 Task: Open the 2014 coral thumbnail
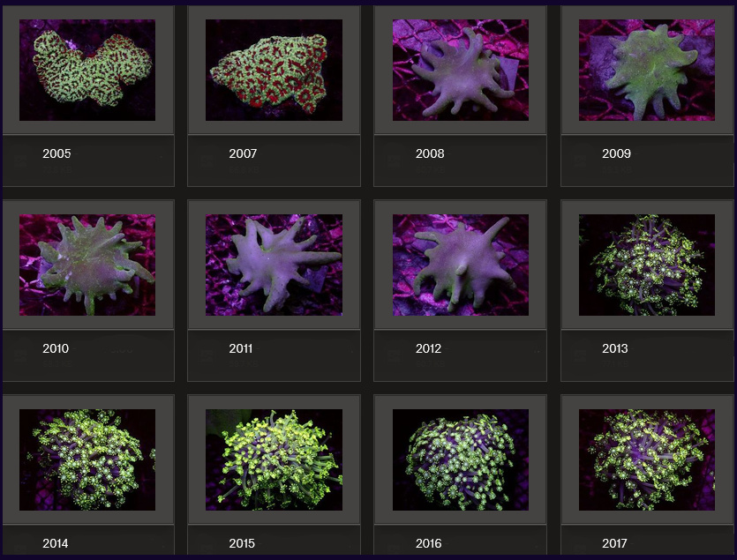[87, 460]
